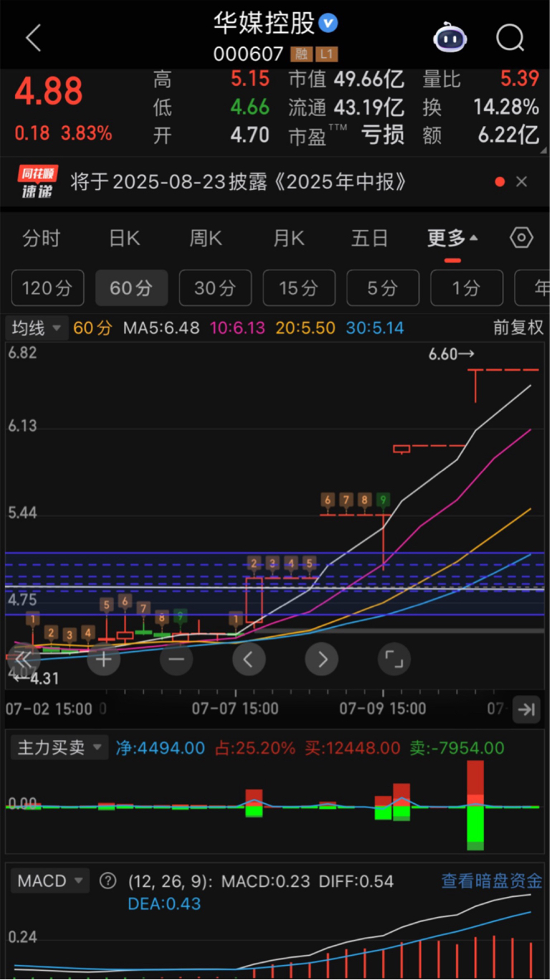550x980 pixels.
Task: Switch to the 分时 tab
Action: pos(42,238)
